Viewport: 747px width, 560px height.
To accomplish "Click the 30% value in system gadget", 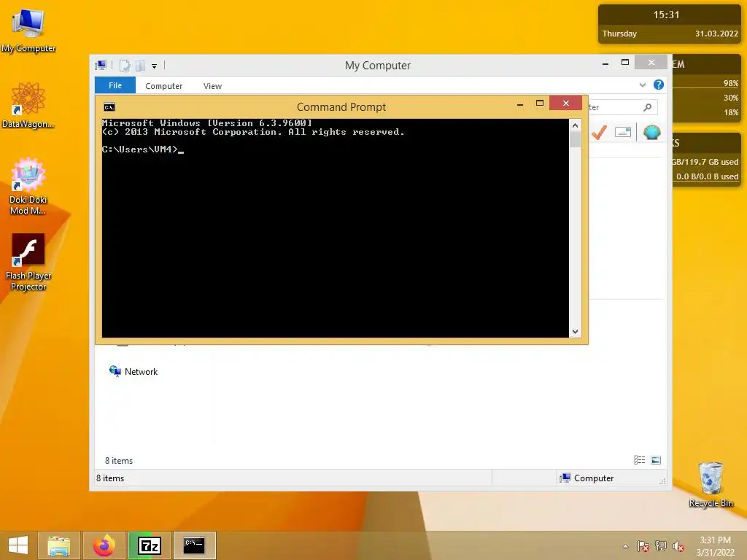I will click(x=731, y=98).
